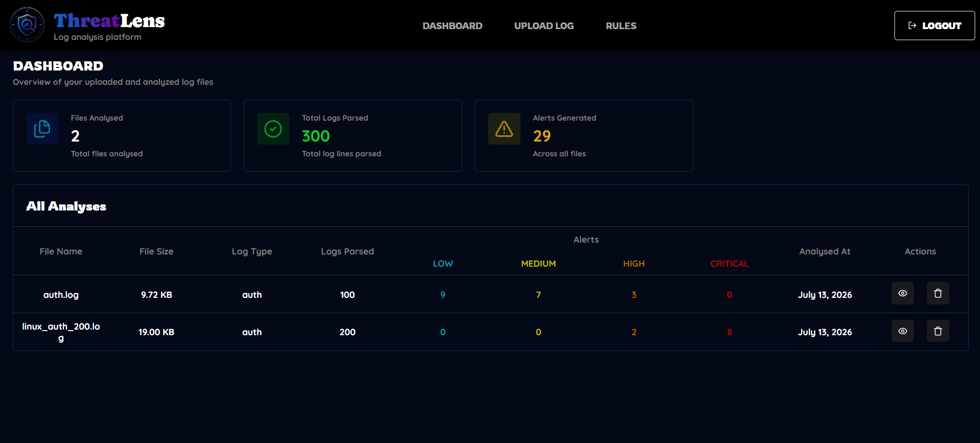Screen dimensions: 980x443
Task: View the linux_auth_200.log analysis eye icon
Action: pos(902,331)
